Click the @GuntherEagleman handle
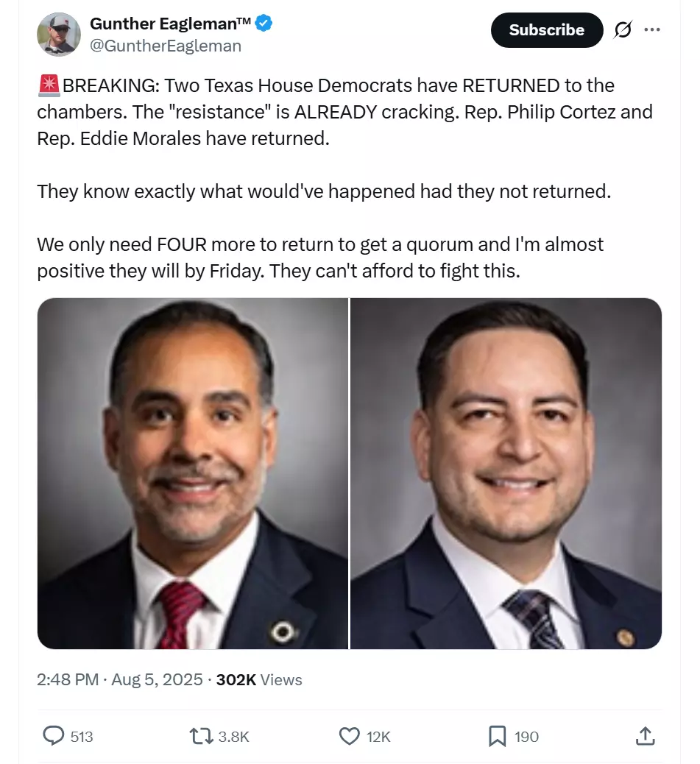 [x=166, y=46]
